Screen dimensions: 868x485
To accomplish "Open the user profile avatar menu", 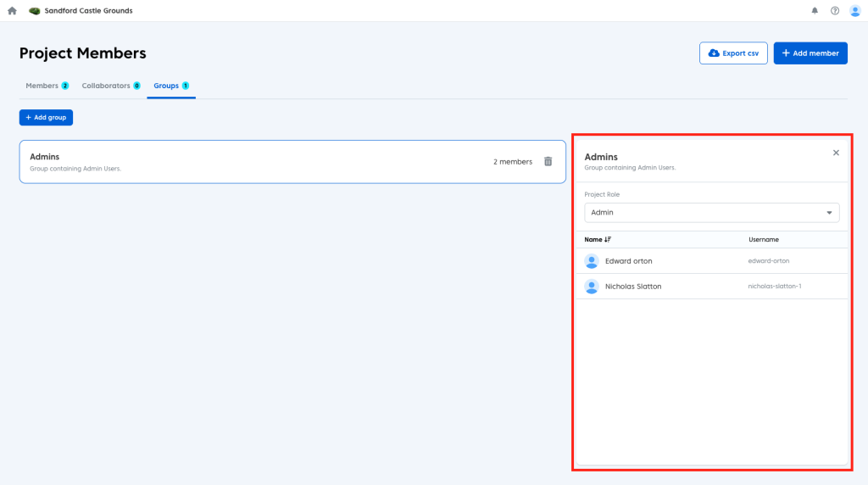I will click(854, 11).
